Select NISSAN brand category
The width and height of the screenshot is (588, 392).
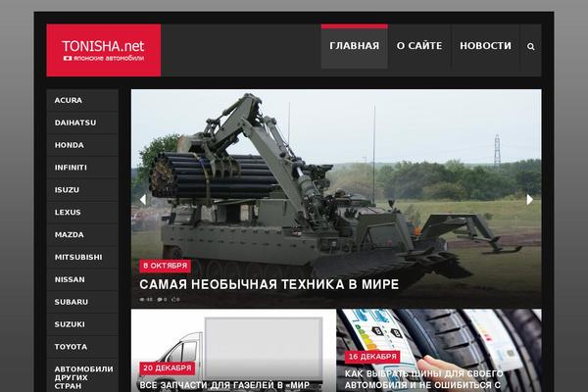pos(82,279)
